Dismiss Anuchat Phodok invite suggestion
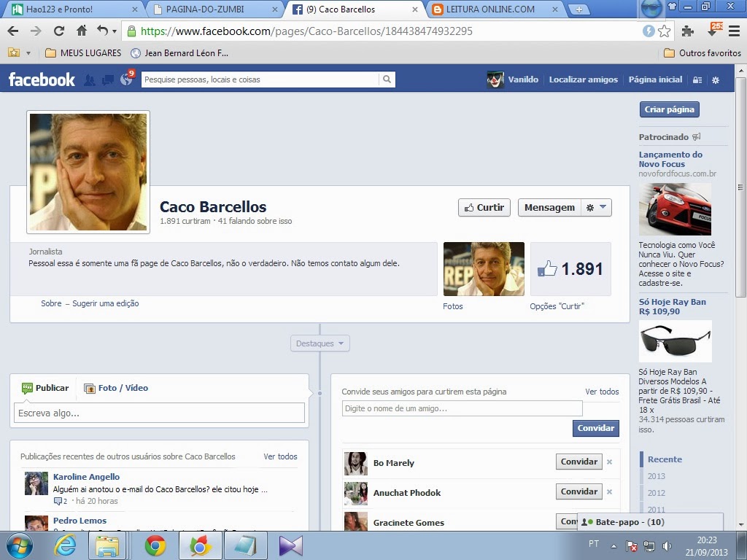This screenshot has width=747, height=560. (x=609, y=492)
